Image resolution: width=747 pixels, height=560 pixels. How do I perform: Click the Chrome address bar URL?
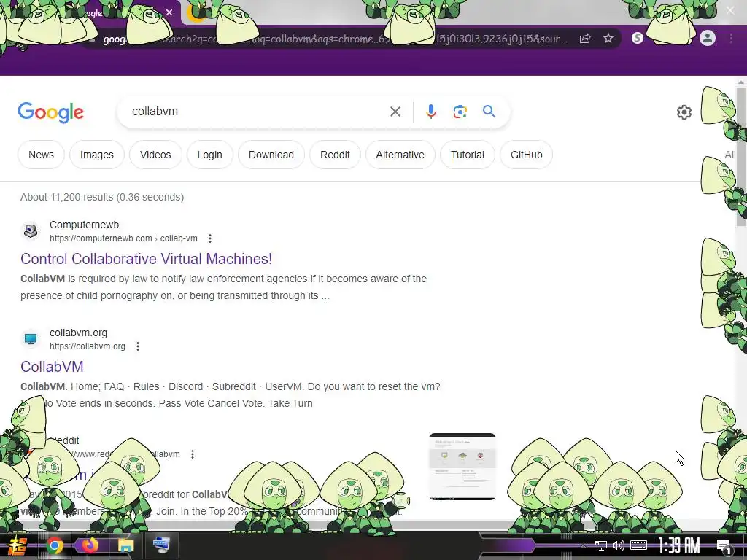[333, 39]
